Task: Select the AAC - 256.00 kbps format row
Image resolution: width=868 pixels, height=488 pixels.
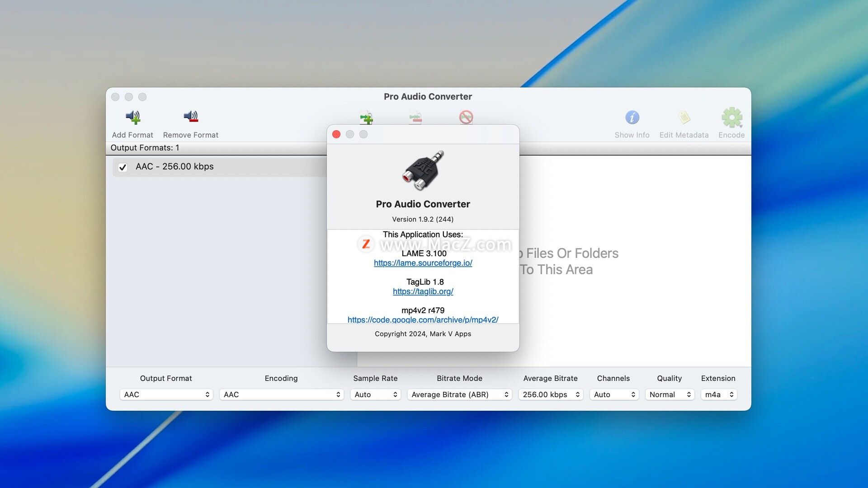Action: point(220,167)
